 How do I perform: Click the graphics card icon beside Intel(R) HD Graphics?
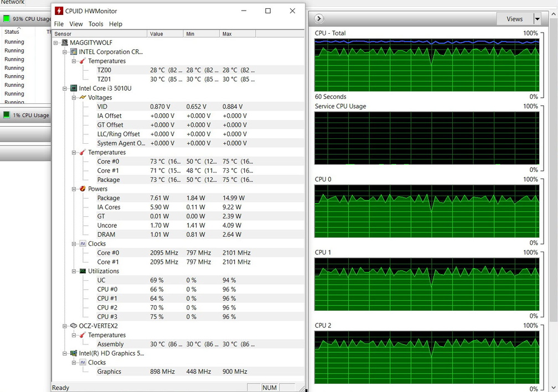[x=74, y=353]
